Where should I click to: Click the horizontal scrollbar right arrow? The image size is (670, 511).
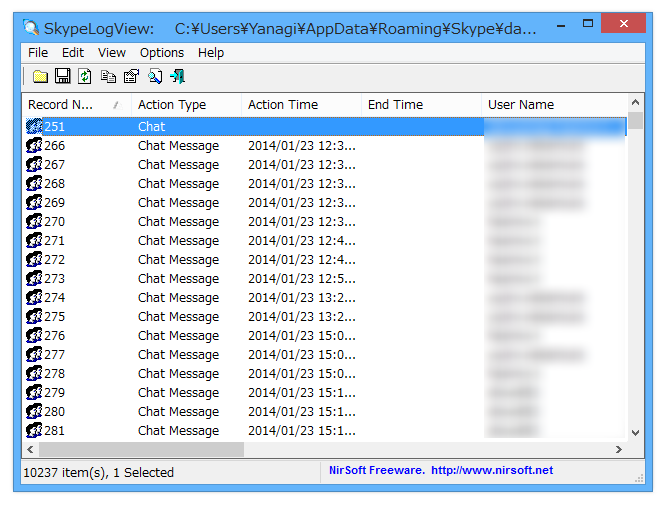pyautogui.click(x=619, y=449)
